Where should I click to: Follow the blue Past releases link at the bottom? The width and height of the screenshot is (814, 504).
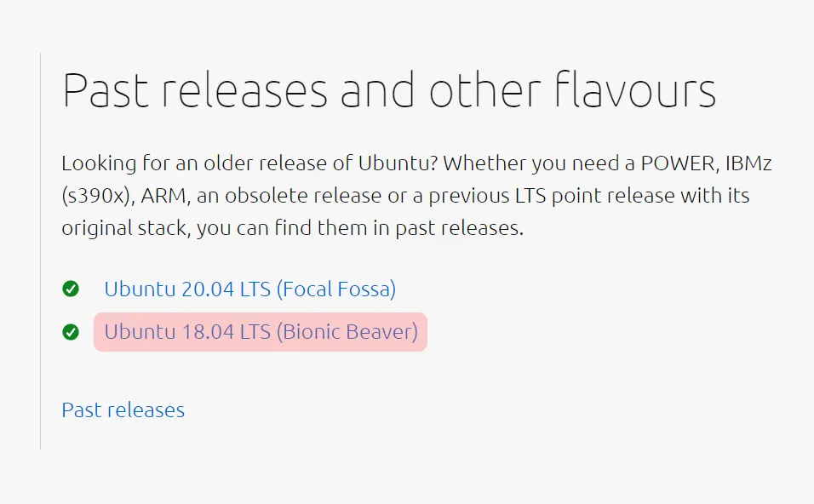coord(123,410)
